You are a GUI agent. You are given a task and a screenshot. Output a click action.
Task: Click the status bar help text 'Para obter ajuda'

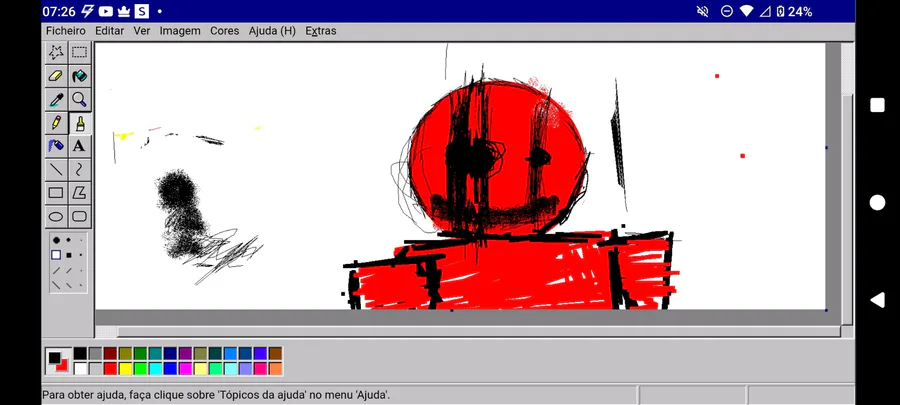pyautogui.click(x=216, y=395)
